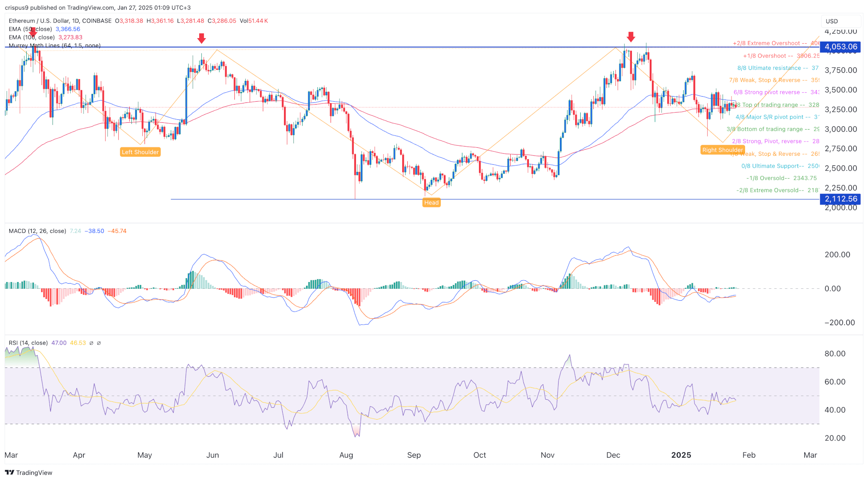Select the orange Head label on the chart
The image size is (868, 481).
coord(431,202)
